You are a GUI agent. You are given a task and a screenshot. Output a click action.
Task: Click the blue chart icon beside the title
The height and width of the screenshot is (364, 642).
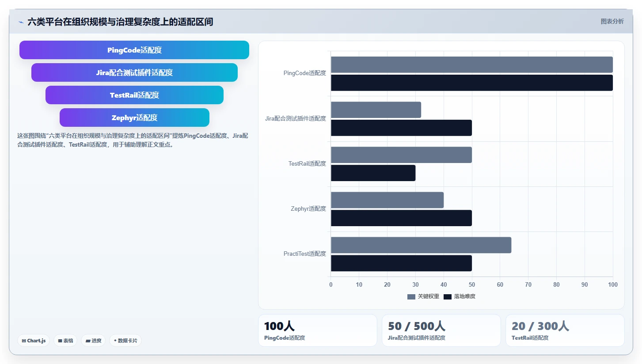tap(21, 22)
